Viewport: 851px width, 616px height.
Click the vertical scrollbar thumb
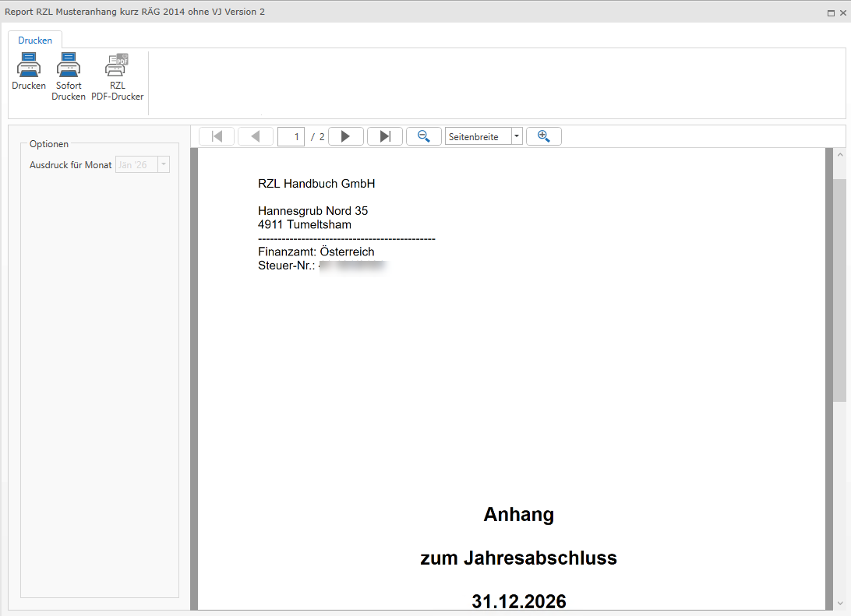(839, 288)
